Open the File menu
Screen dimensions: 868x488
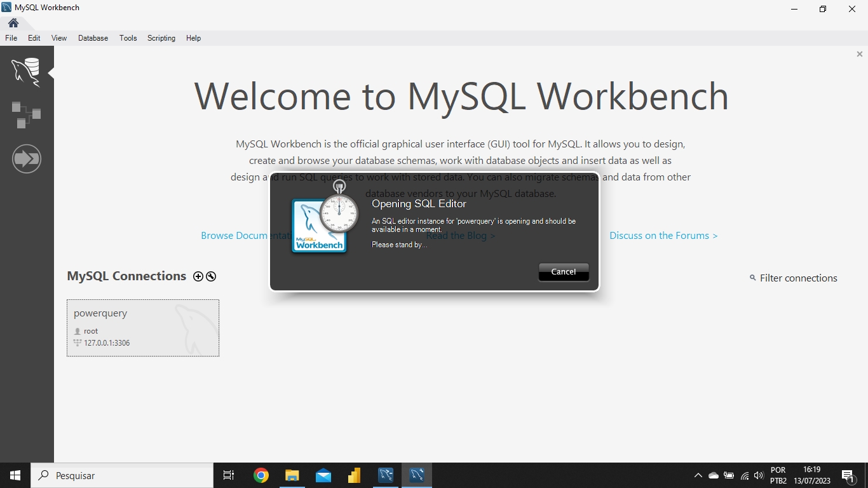[x=11, y=38]
